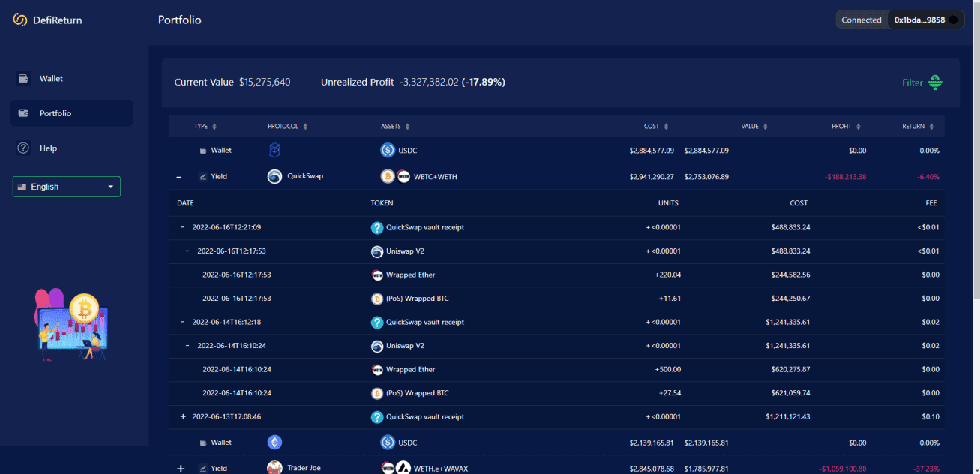
Task: Click the +500.00 units value
Action: [667, 369]
